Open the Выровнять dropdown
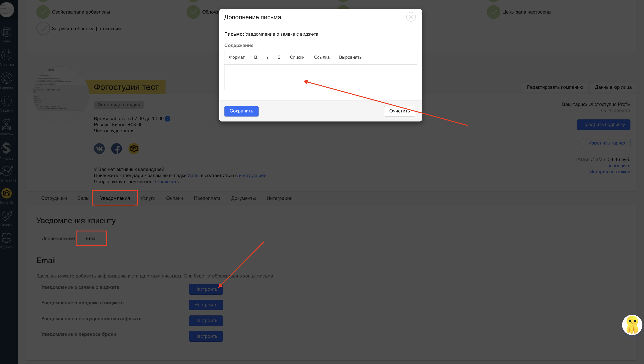The width and height of the screenshot is (644, 364). (x=350, y=57)
